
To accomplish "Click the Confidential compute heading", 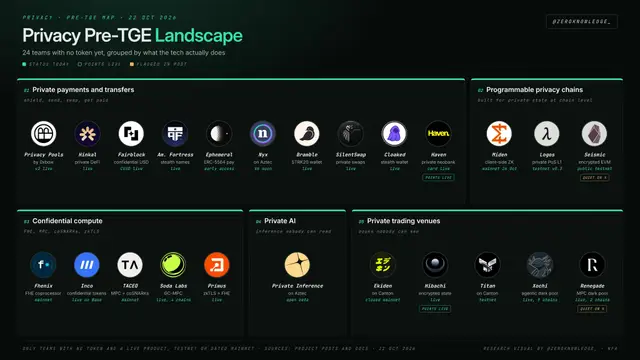I will 67,221.
